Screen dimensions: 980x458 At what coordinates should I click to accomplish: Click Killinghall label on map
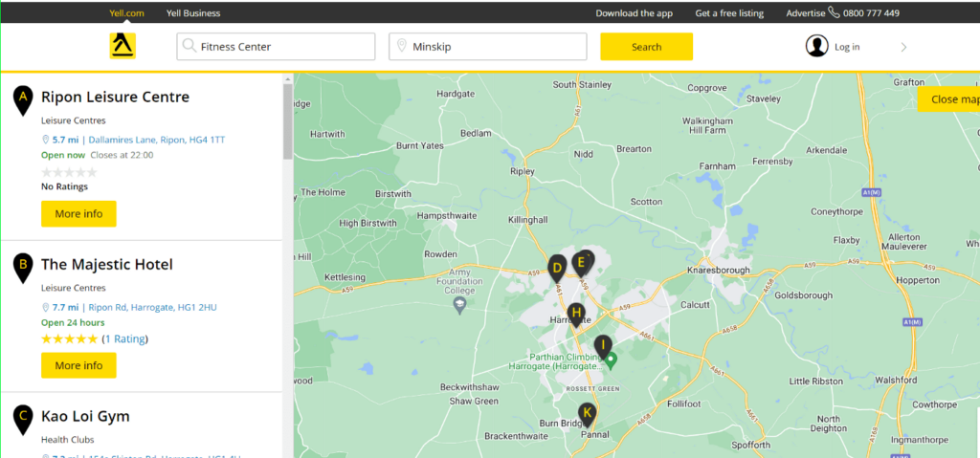pyautogui.click(x=528, y=220)
